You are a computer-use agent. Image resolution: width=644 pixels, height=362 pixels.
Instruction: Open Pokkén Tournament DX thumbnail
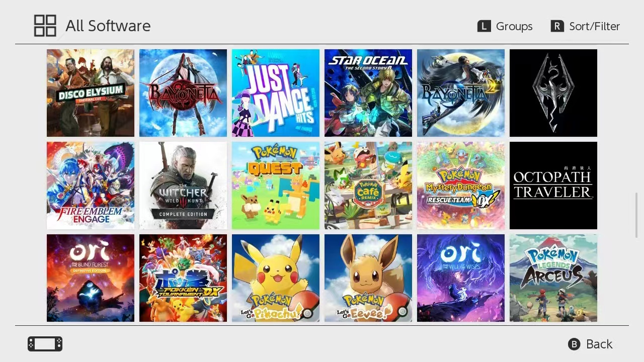coord(183,278)
